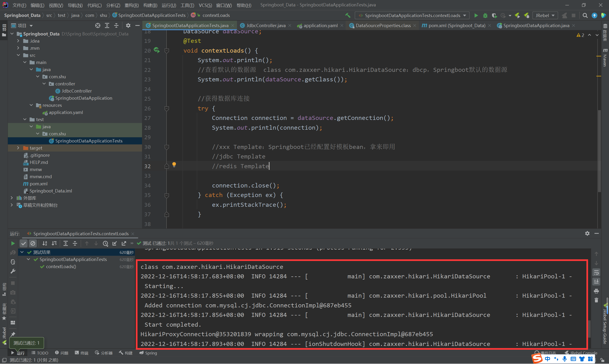Screen dimensions: 609x364
Task: Click the Debug bug icon in the top toolbar
Action: 485,15
